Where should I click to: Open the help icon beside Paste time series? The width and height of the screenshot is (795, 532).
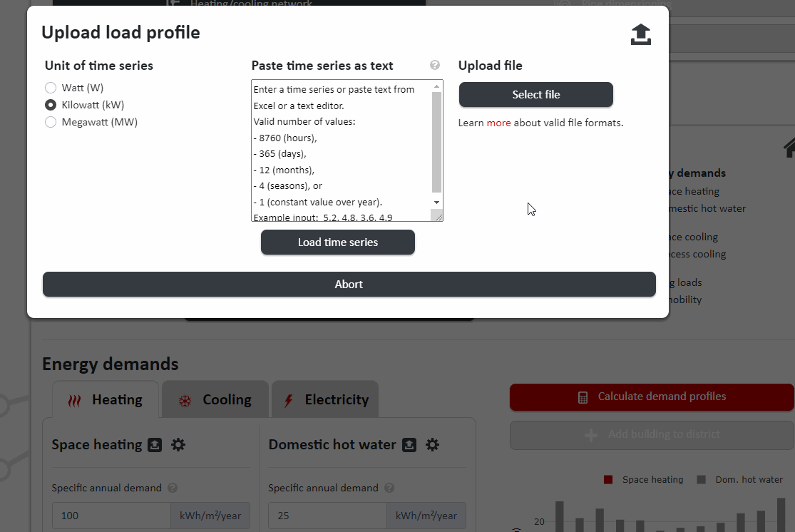point(435,65)
